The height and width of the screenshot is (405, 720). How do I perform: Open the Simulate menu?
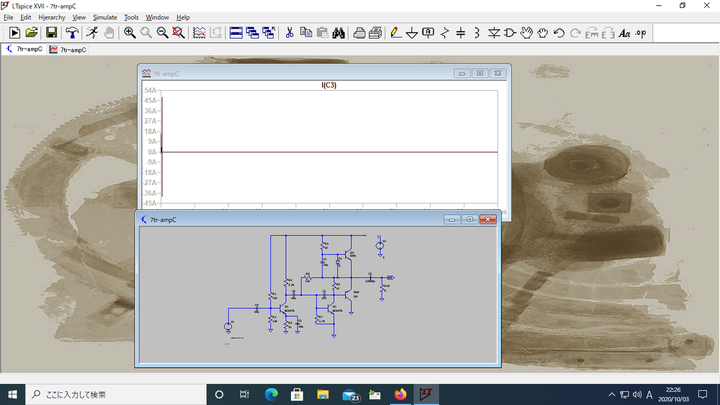pos(104,17)
